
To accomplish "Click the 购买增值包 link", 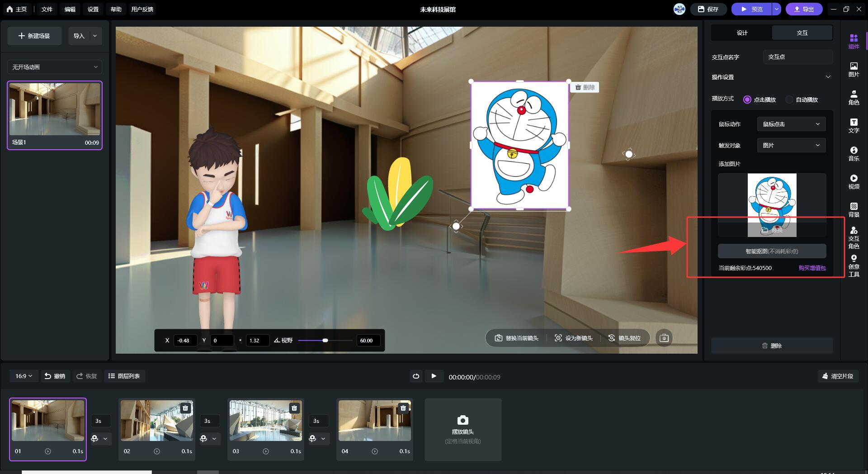I will coord(812,268).
